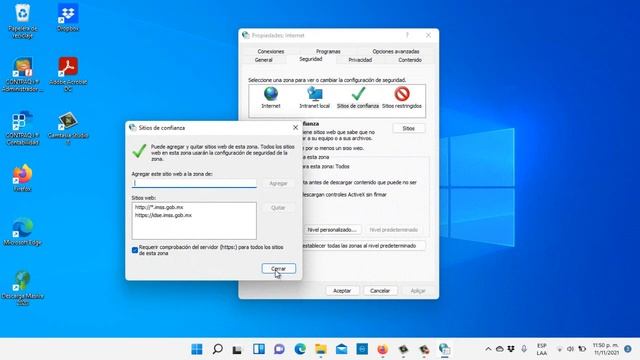Click the Agregar este sitio web field
Viewport: 640px width, 360px height.
194,183
